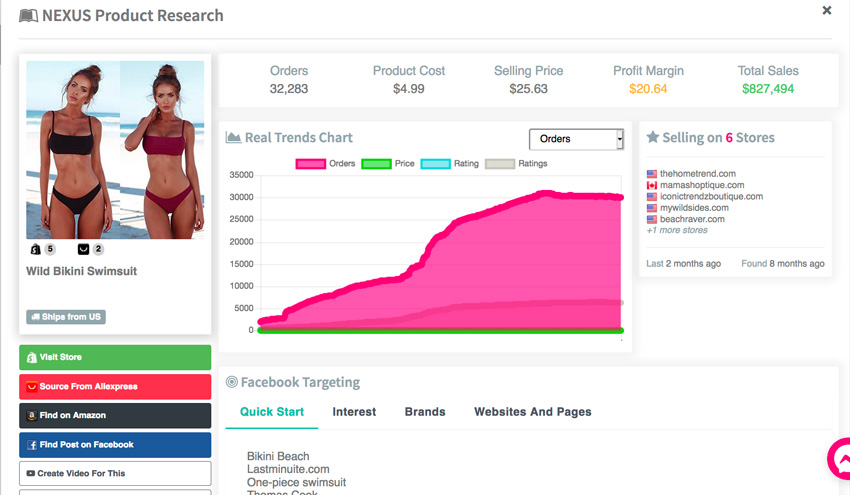Click the book icon beside NEXUS Product Research
The image size is (850, 495).
click(28, 16)
